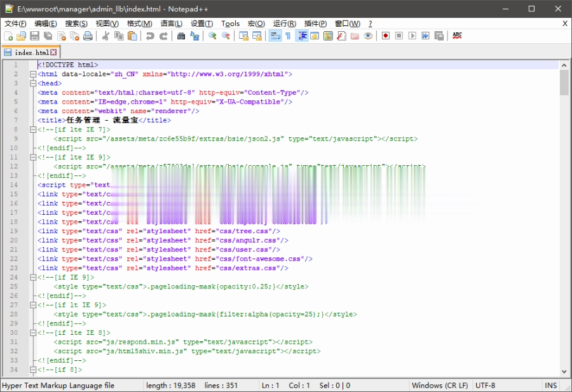Click the macro playback icon

[x=412, y=36]
